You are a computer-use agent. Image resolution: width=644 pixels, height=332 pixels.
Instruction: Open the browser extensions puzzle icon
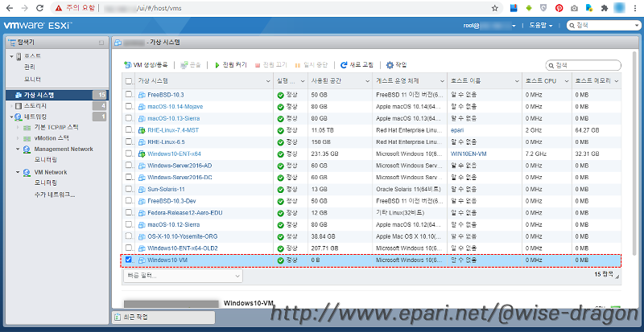point(604,8)
